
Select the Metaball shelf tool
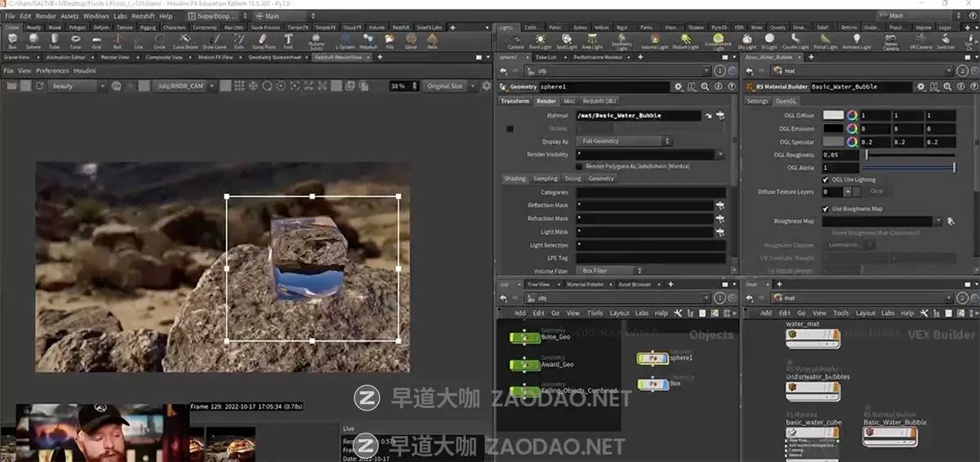tap(368, 41)
